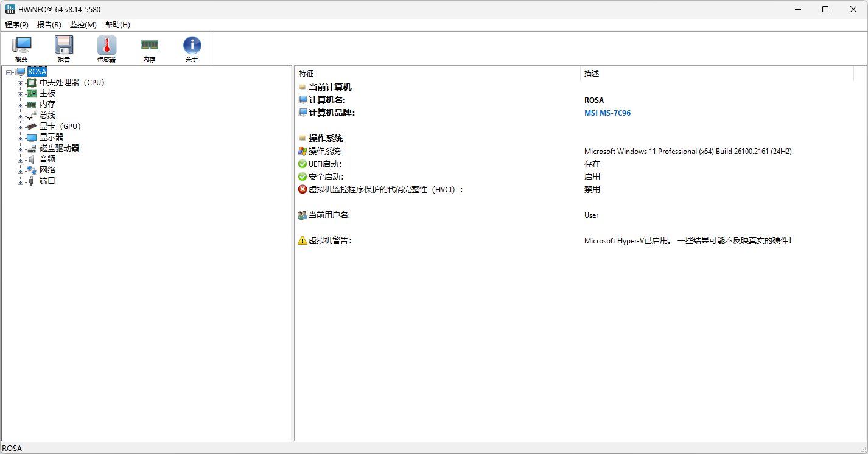Click ROSA in the status bar

tap(12, 448)
